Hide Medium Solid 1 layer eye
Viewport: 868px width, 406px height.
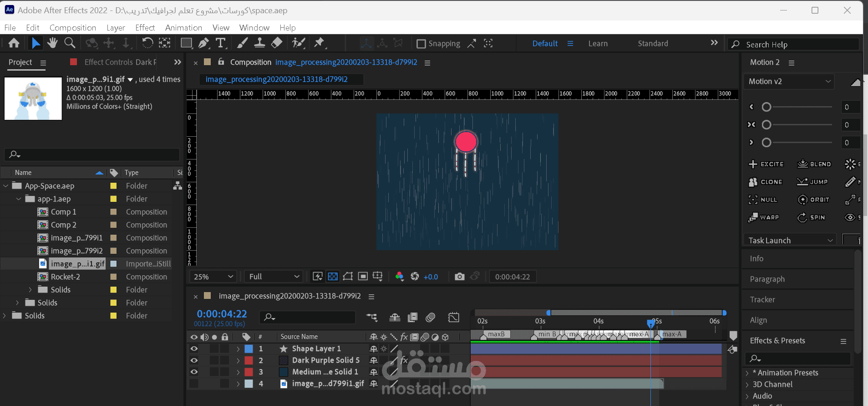pos(194,372)
